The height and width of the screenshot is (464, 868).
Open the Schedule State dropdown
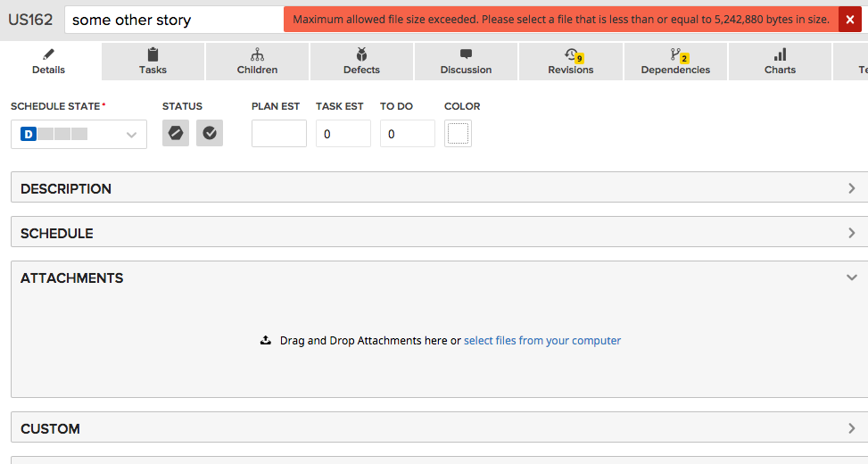pyautogui.click(x=79, y=134)
